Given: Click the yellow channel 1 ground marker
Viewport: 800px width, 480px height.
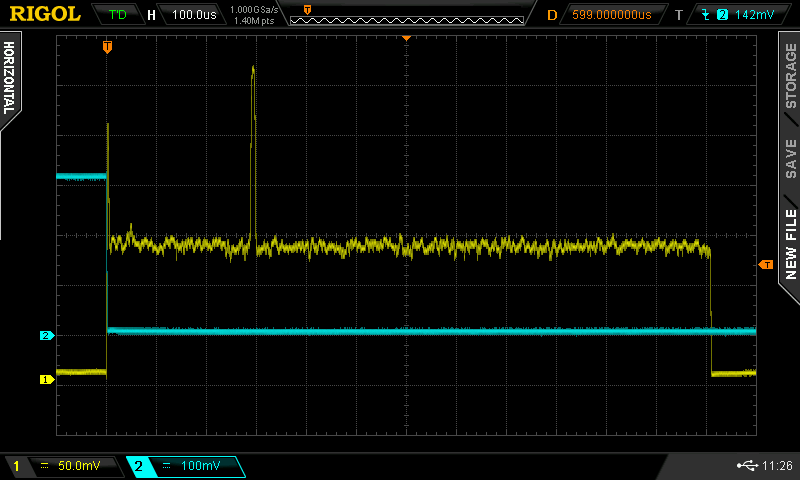Looking at the screenshot, I should point(46,379).
